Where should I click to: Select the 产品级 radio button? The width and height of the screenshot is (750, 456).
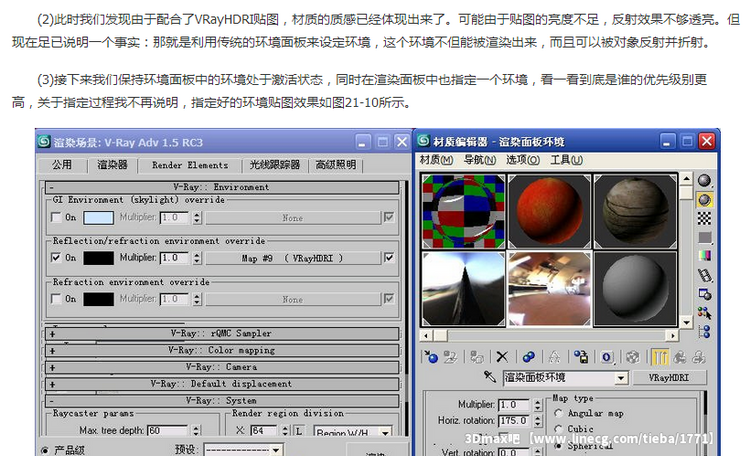[x=44, y=450]
